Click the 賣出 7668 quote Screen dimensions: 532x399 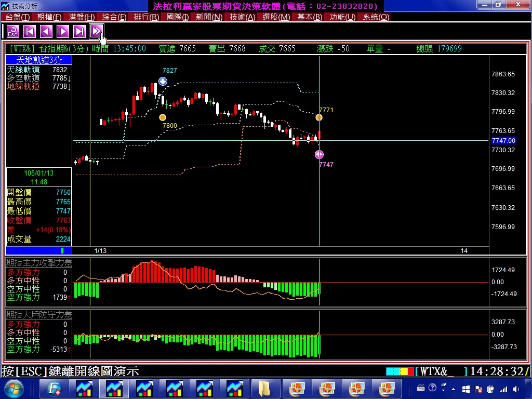click(227, 48)
